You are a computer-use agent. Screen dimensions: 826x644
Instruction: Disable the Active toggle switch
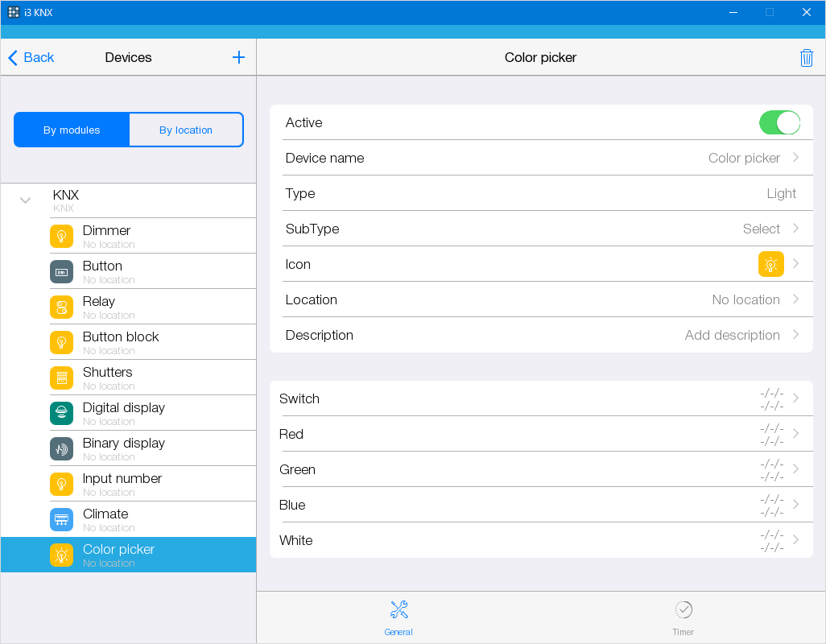click(779, 122)
